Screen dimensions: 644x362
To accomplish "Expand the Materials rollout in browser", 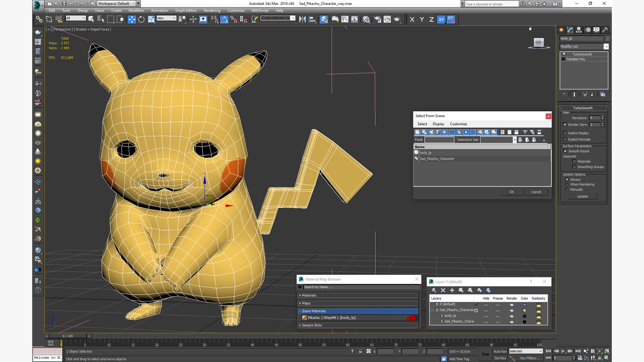I will pyautogui.click(x=309, y=295).
